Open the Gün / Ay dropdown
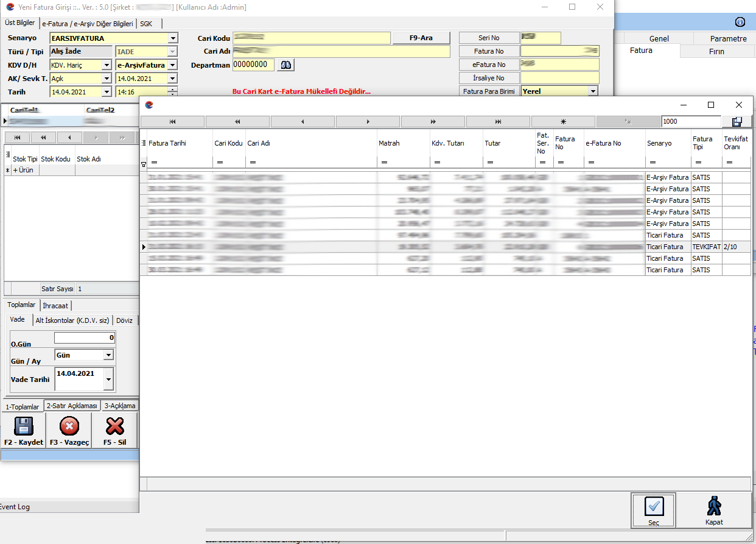Image resolution: width=756 pixels, height=544 pixels. pyautogui.click(x=108, y=355)
